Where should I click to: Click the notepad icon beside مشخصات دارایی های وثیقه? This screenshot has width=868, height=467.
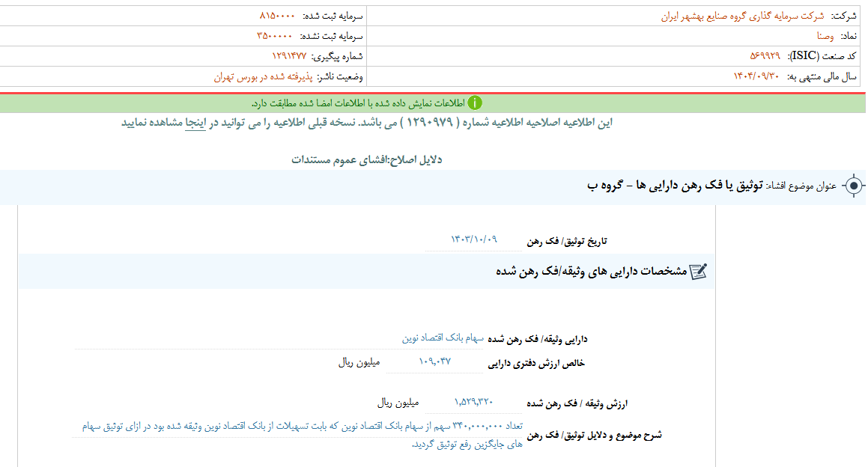(698, 272)
